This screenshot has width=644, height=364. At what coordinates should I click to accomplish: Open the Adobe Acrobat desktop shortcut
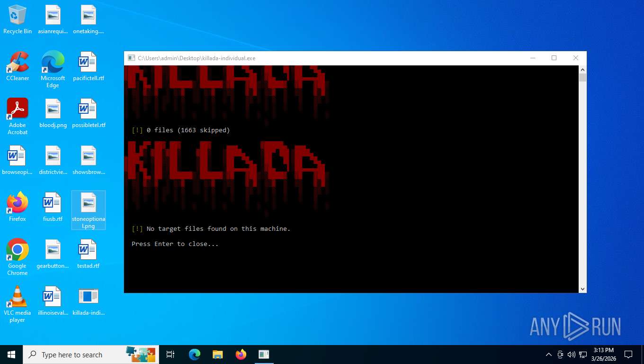pyautogui.click(x=18, y=117)
